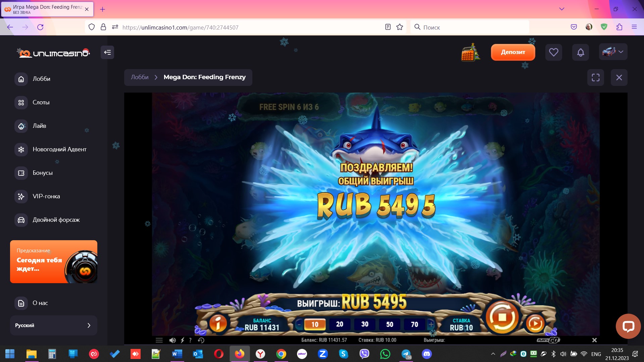Image resolution: width=644 pixels, height=362 pixels.
Task: Show hidden system tray icons
Action: pos(493,354)
